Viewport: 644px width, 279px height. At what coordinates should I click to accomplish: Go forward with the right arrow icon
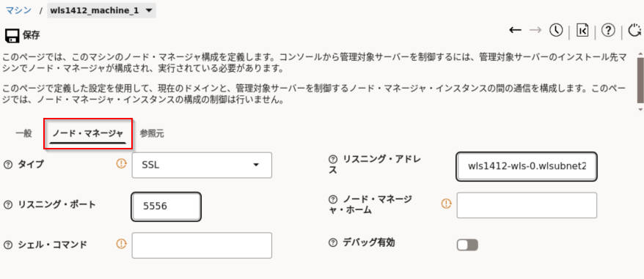[535, 30]
